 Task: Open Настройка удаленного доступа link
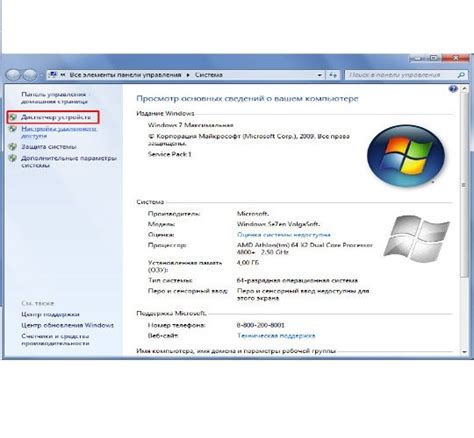(x=59, y=132)
